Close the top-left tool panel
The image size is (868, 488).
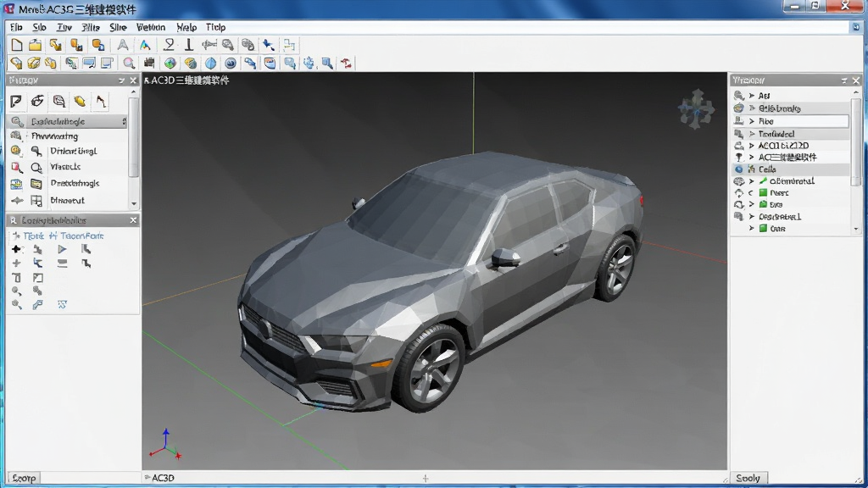133,80
